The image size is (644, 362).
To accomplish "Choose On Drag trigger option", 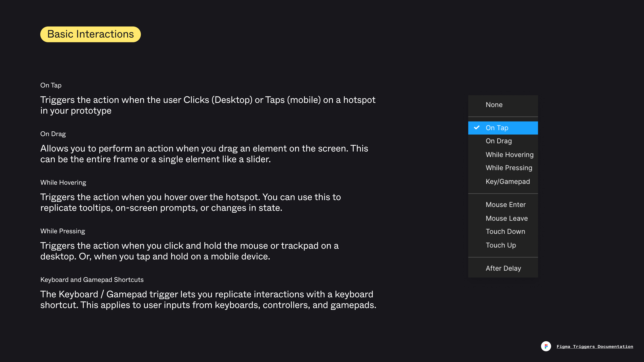I will [498, 141].
